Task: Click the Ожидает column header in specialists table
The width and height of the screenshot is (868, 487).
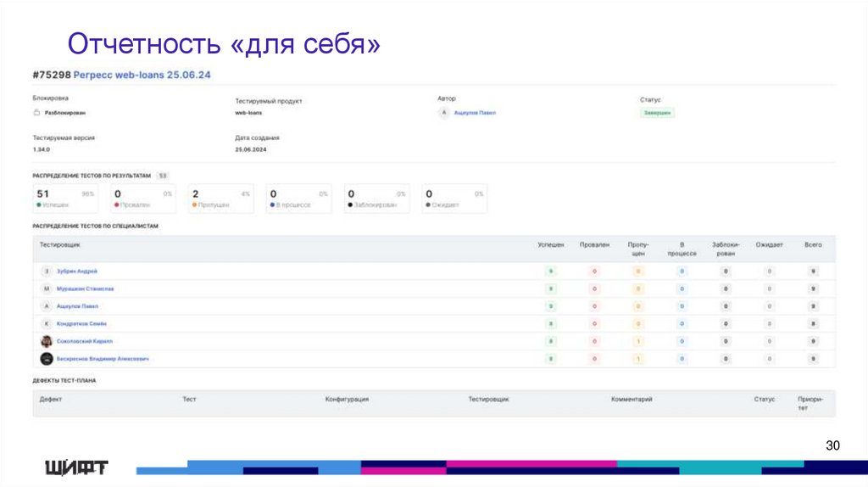Action: (x=770, y=244)
